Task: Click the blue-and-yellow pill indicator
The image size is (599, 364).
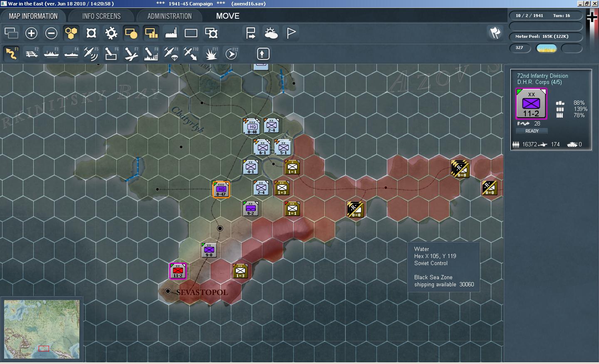Action: pos(547,48)
